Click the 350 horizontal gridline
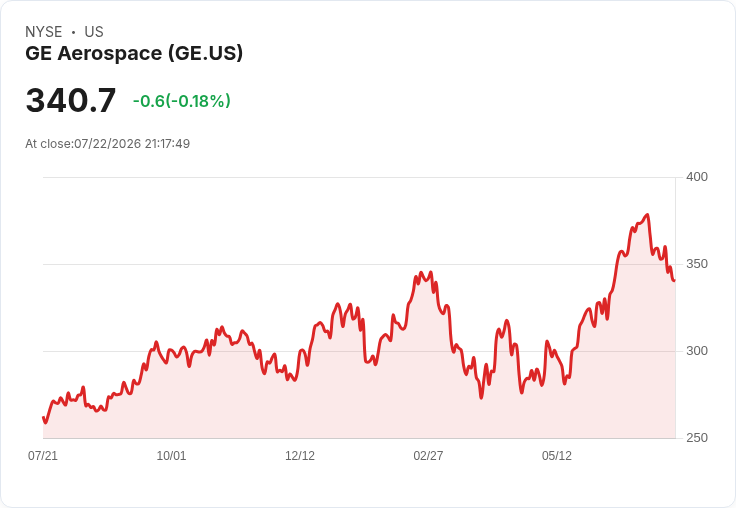The image size is (736, 508). (x=360, y=264)
